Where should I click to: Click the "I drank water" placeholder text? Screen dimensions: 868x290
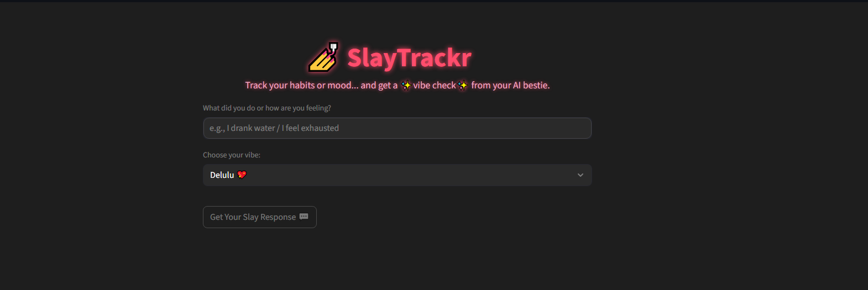[x=250, y=128]
